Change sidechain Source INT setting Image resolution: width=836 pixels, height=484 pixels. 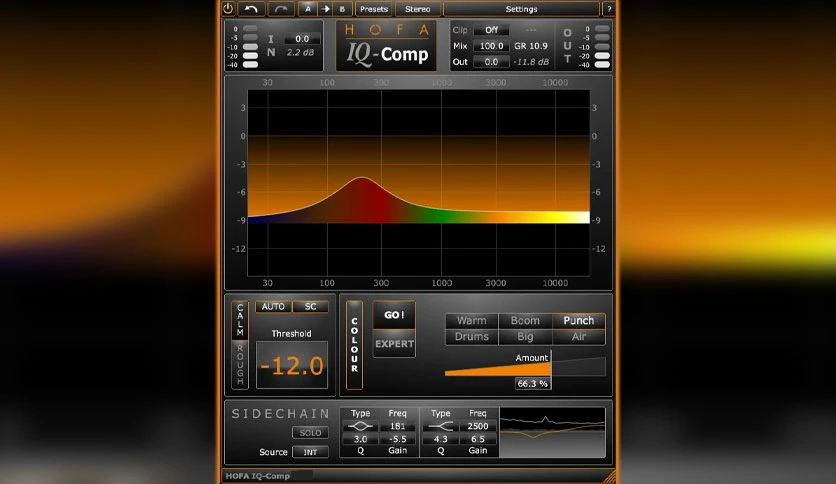[x=310, y=452]
